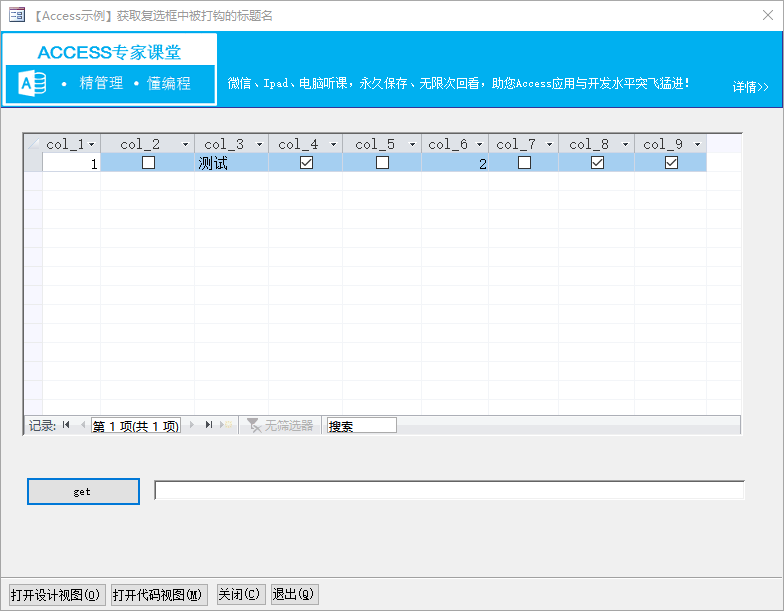Select the col_3 column header label
Viewport: 784px width, 611px height.
pyautogui.click(x=224, y=144)
